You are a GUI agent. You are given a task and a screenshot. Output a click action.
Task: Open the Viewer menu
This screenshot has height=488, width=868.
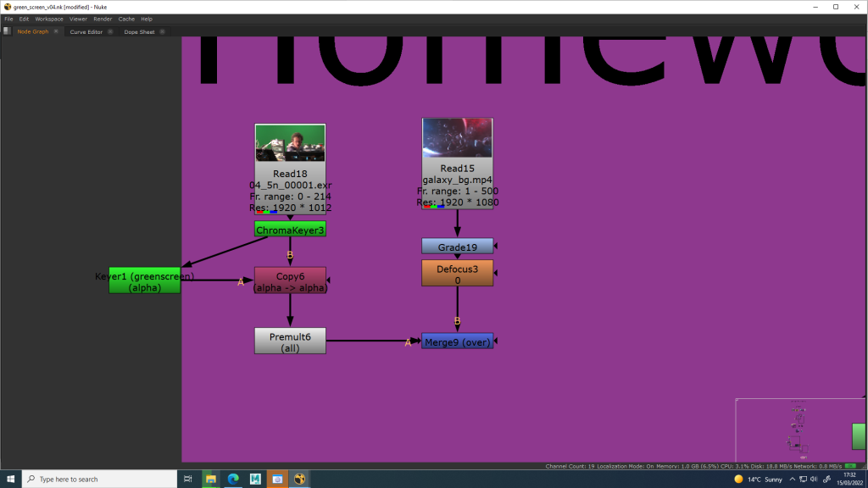click(78, 19)
